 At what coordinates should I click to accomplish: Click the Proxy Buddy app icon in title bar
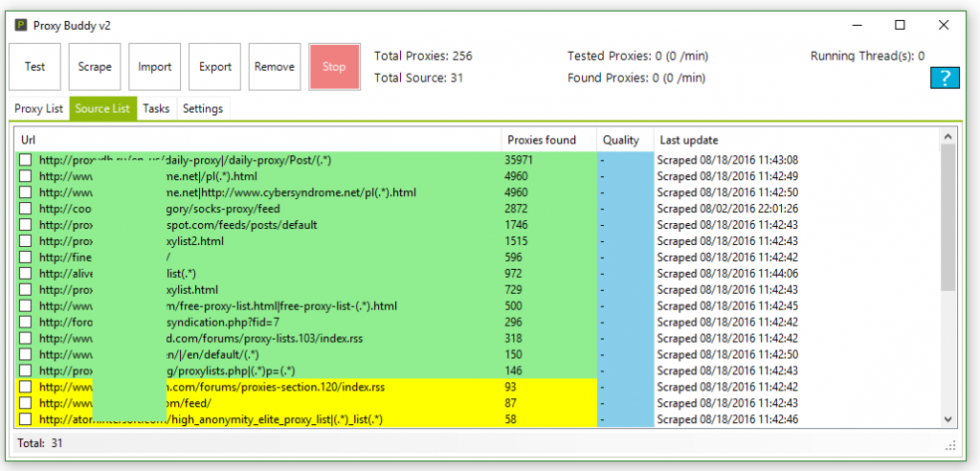[x=21, y=24]
